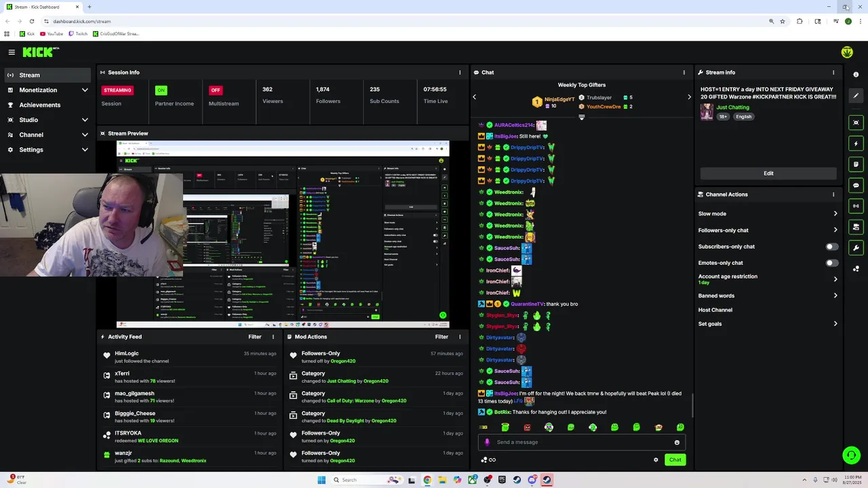Click the chat scrollbar thumb
Screen dimensions: 868x488
692,405
